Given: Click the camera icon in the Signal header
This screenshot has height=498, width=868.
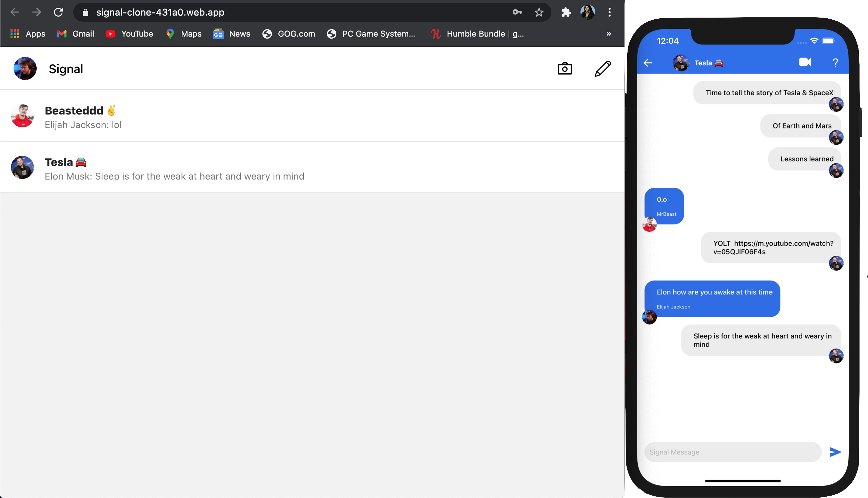Looking at the screenshot, I should 565,69.
